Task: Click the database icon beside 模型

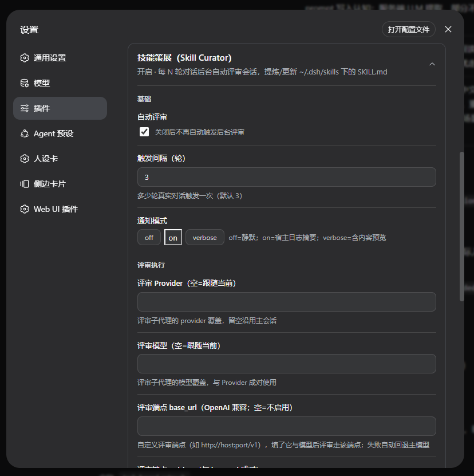Action: click(25, 83)
